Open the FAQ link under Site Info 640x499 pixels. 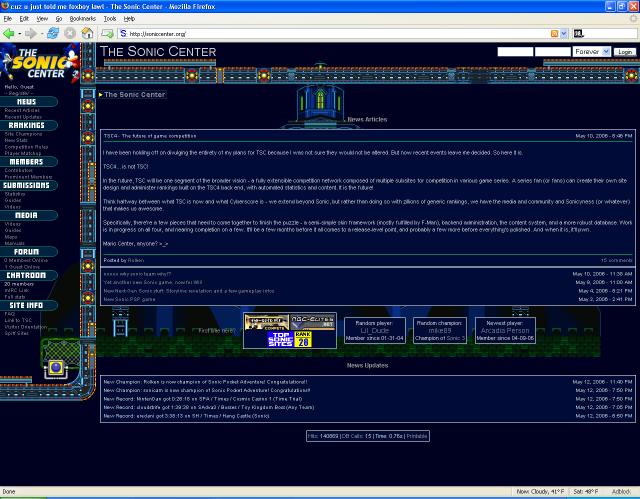9,314
